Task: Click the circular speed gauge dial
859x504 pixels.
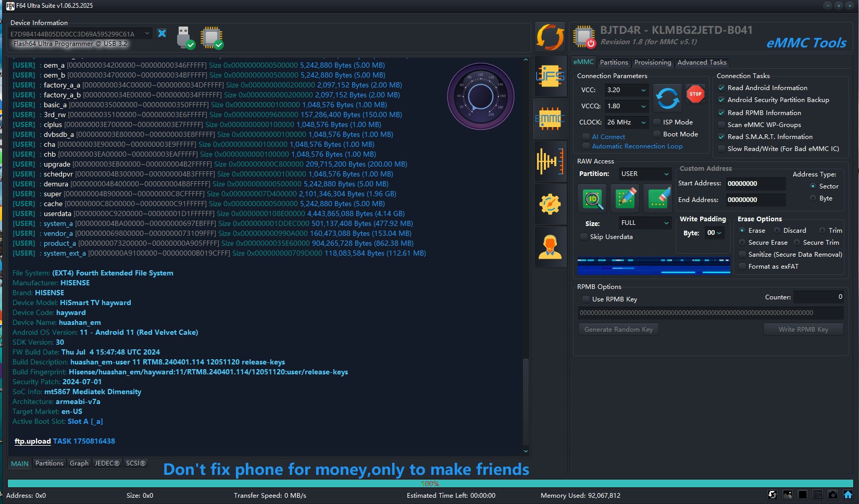Action: click(x=480, y=96)
